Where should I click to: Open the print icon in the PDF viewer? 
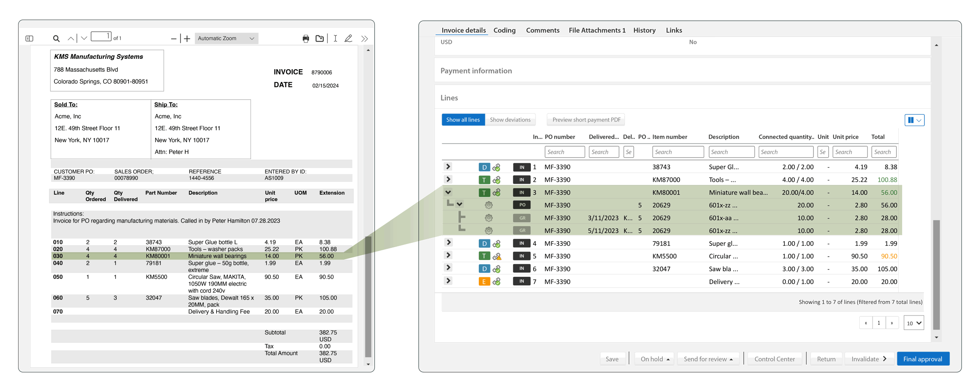click(306, 38)
